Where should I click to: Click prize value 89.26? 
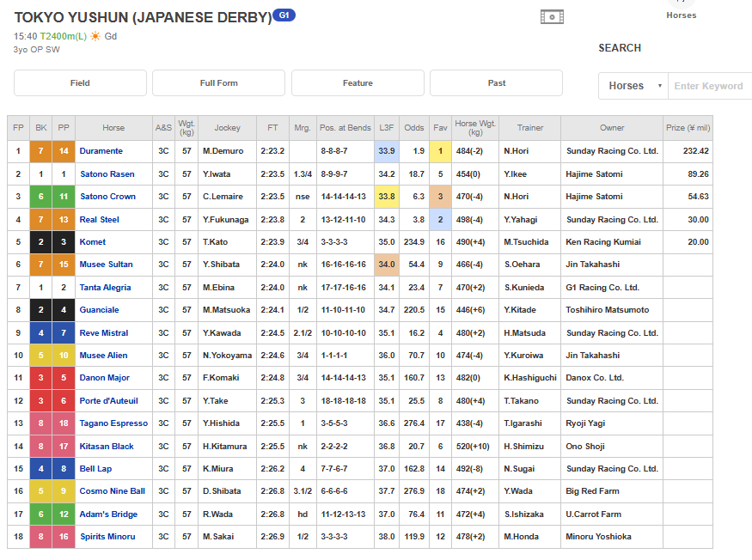(x=698, y=174)
